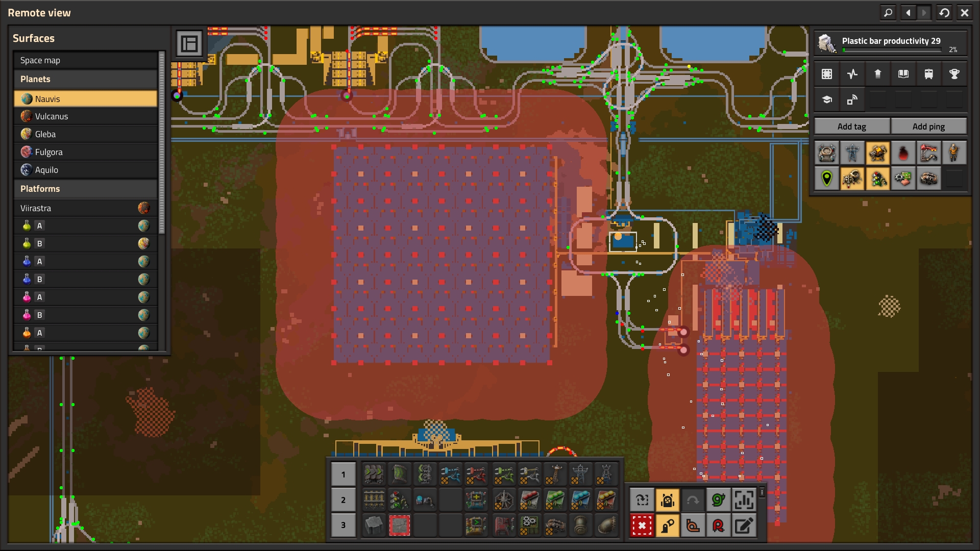
Task: Select the red deconstruction planner shortcut
Action: (x=642, y=525)
